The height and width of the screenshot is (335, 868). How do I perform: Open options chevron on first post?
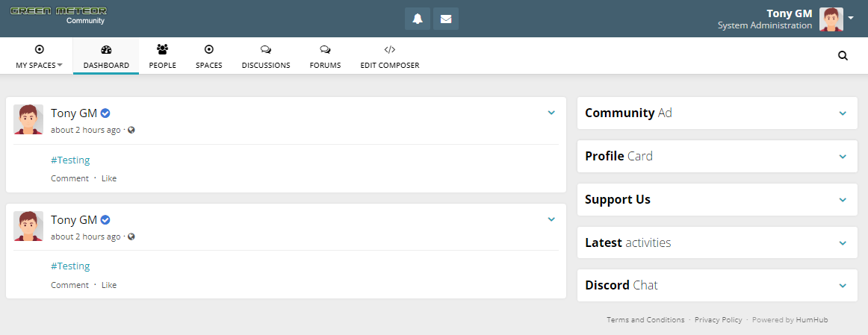click(551, 113)
